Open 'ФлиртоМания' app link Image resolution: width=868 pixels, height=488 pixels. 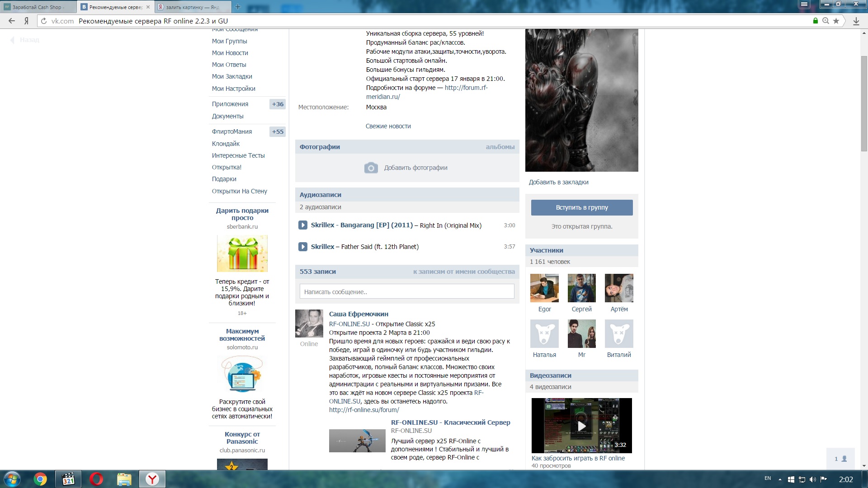pyautogui.click(x=231, y=131)
